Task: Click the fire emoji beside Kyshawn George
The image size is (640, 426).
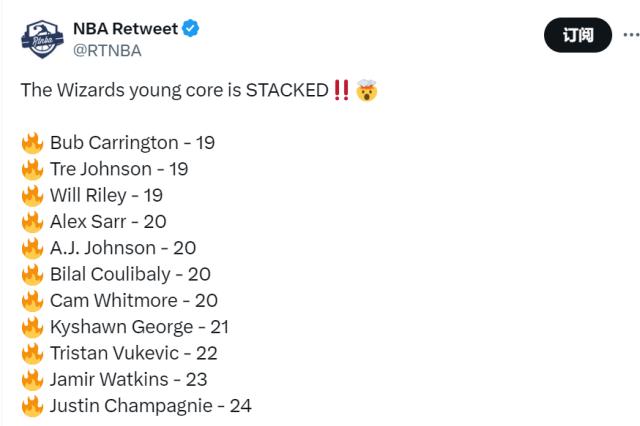Action: (32, 327)
